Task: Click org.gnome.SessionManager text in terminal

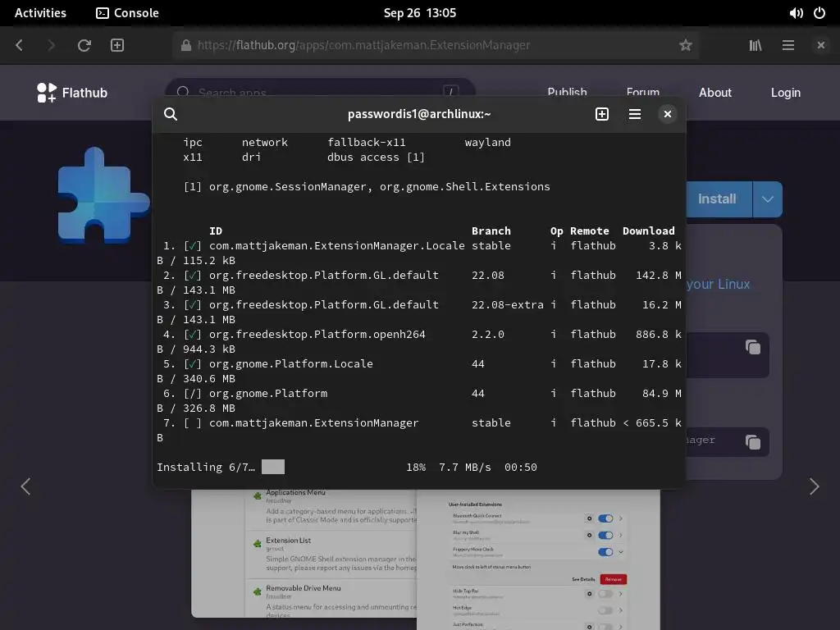Action: 288,187
